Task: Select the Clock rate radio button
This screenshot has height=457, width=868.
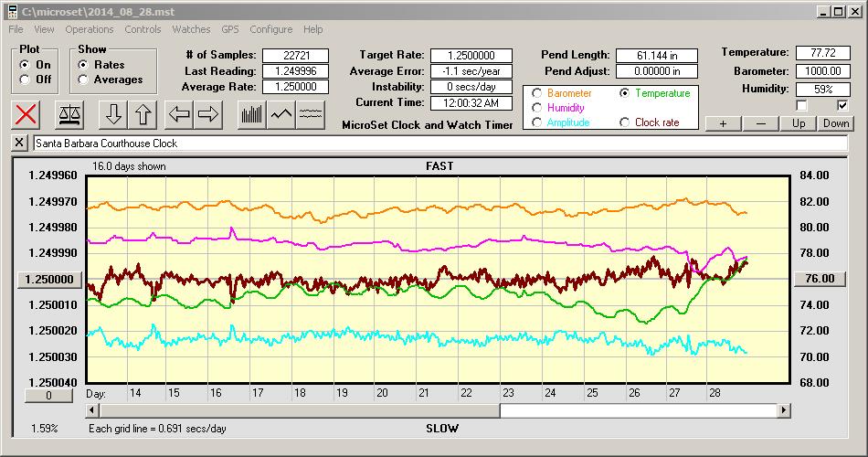Action: pos(625,122)
